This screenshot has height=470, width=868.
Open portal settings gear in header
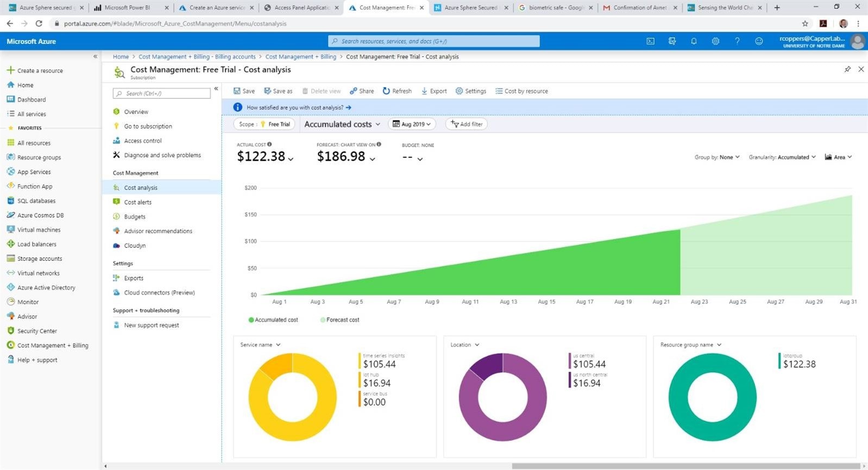pyautogui.click(x=715, y=41)
